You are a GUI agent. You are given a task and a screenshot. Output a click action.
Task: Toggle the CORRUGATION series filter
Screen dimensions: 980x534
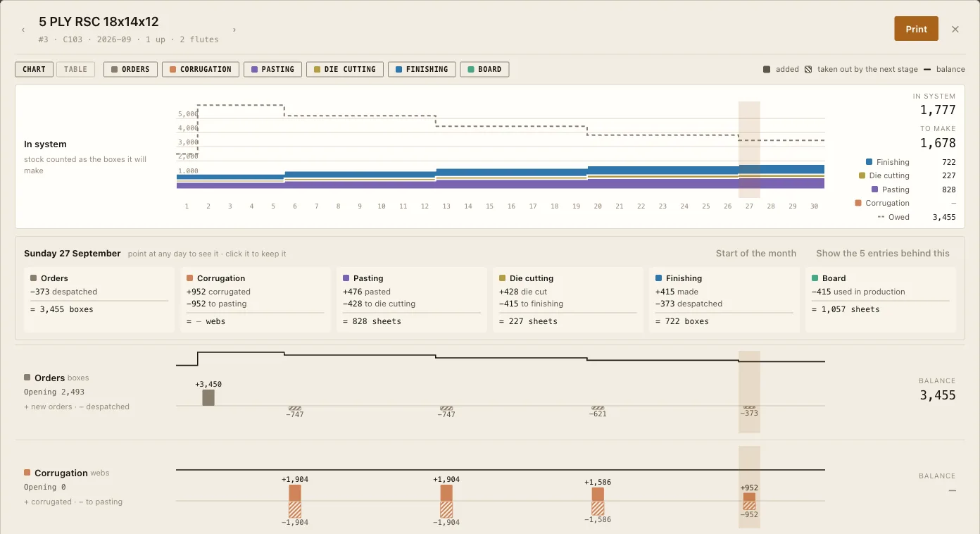coord(200,70)
